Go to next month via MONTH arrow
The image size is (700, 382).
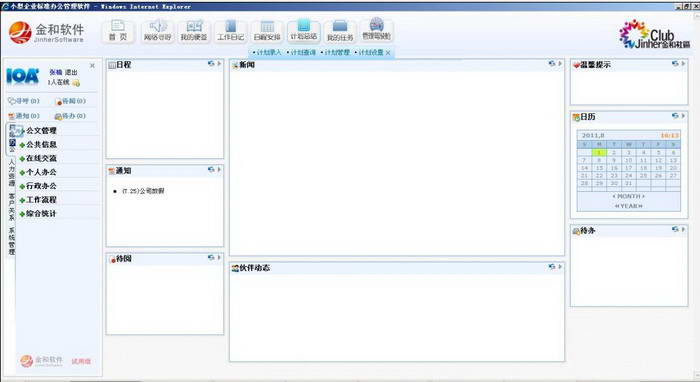(643, 196)
